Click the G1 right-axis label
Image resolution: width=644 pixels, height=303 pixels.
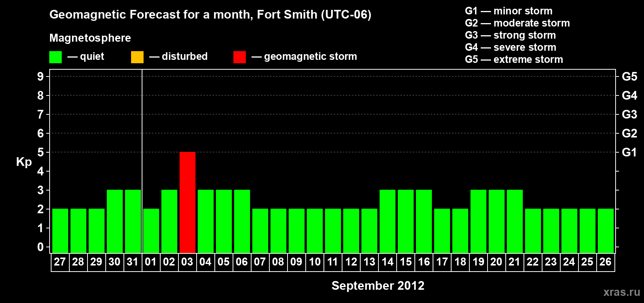629,152
